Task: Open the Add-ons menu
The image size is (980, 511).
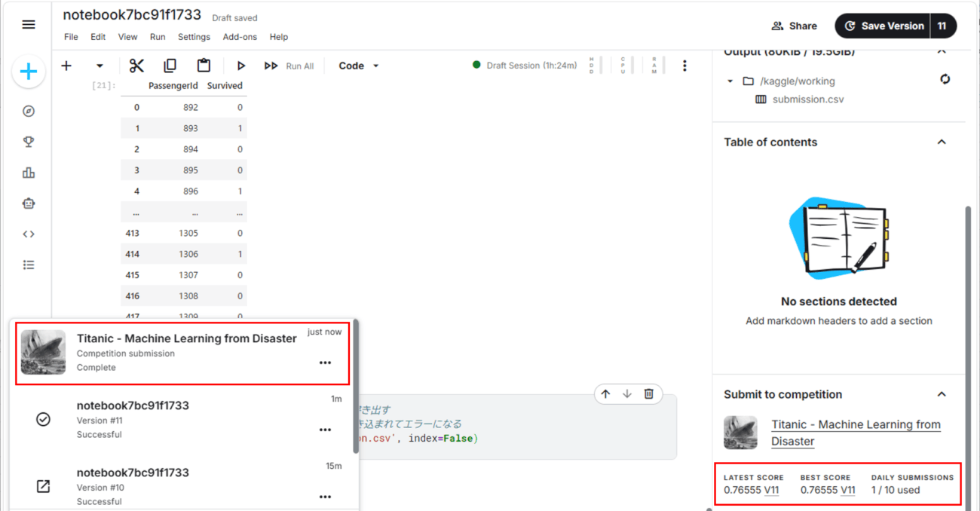Action: pyautogui.click(x=240, y=37)
